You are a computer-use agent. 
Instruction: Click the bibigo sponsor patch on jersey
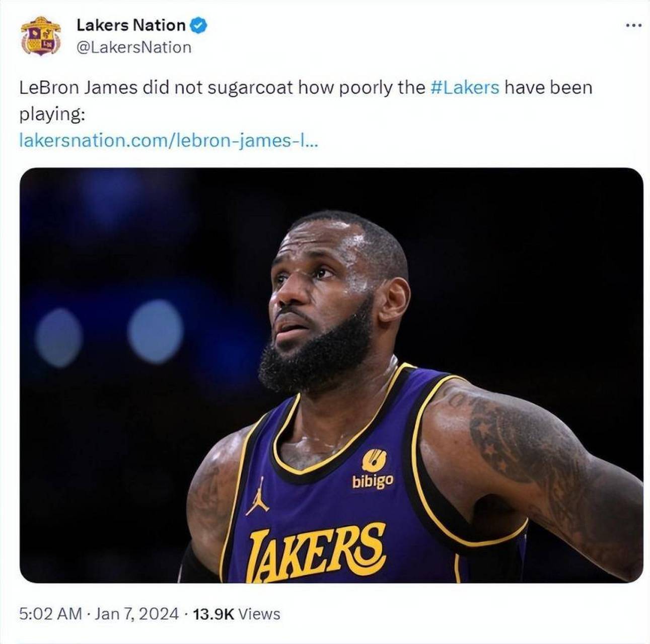click(373, 469)
